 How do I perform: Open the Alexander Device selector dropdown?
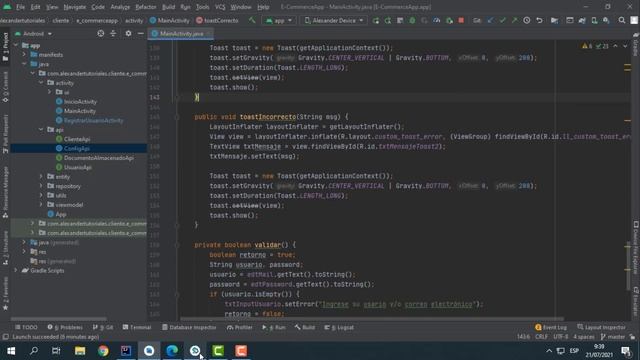click(x=333, y=20)
